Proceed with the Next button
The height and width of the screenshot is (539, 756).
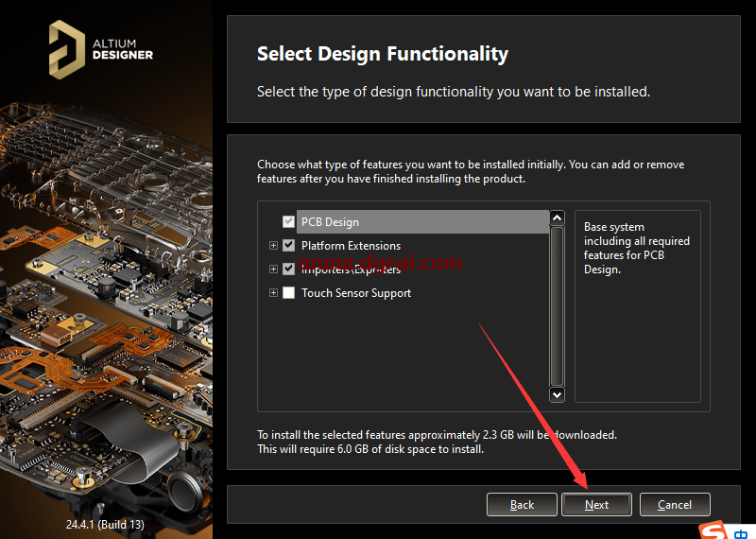click(x=596, y=505)
